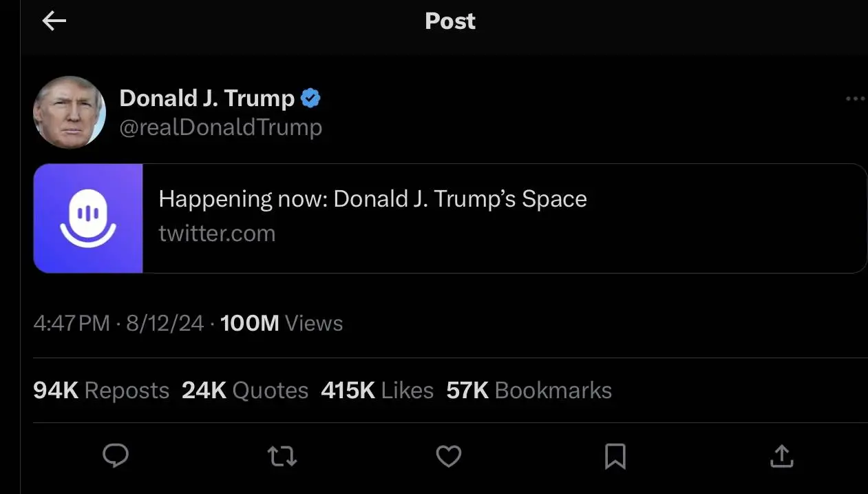The width and height of the screenshot is (868, 494).
Task: Open the @realDonaldTrump handle link
Action: (220, 127)
